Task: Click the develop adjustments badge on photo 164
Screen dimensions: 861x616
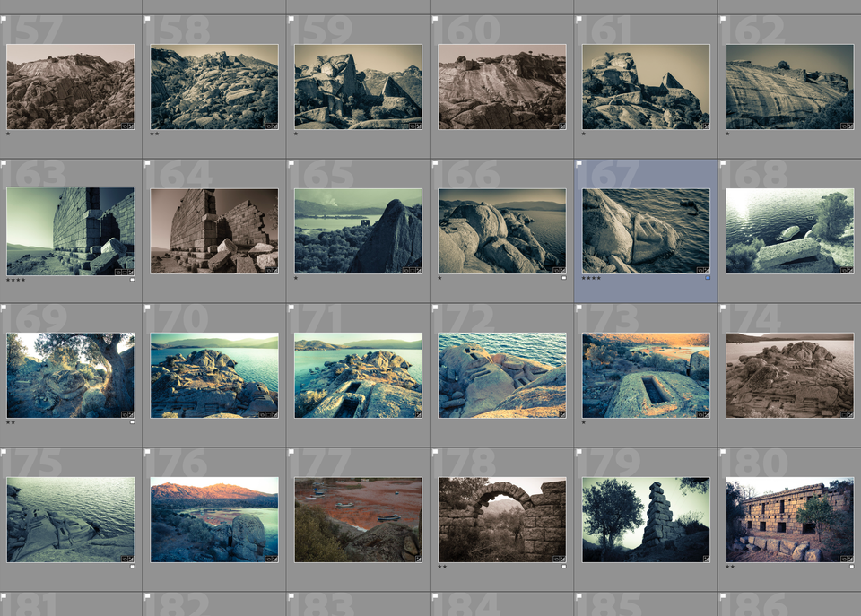Action: [274, 270]
